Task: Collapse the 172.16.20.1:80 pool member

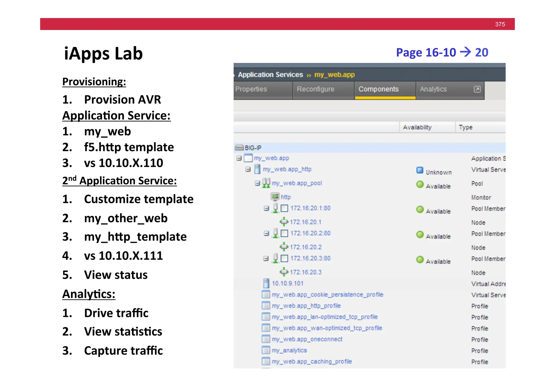Action: [266, 208]
